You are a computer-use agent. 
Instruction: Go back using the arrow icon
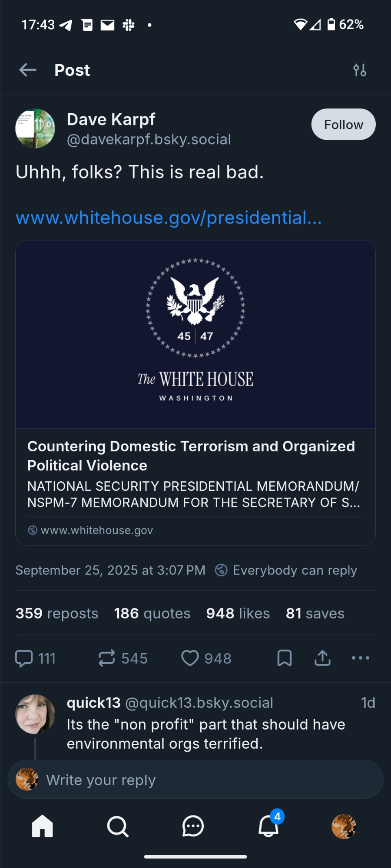click(x=28, y=70)
